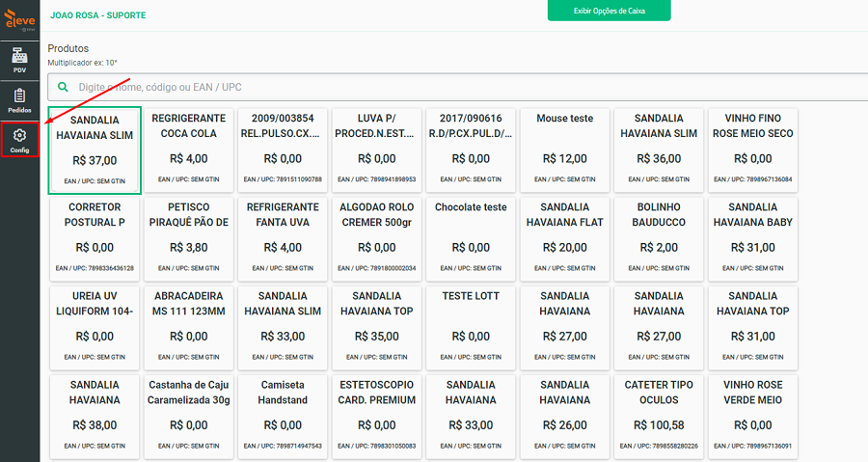Choose Cateter Tipo Oculos R$ 100,58
This screenshot has height=462, width=868.
tap(660, 416)
